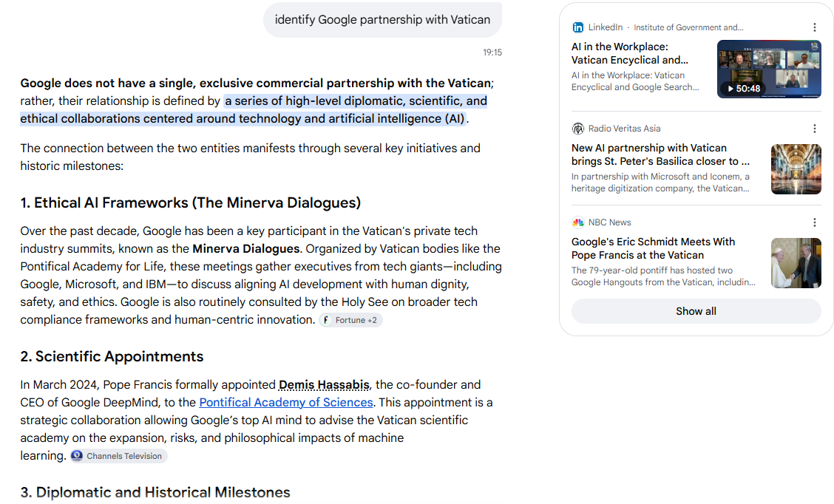Screen dimensions: 834x504
Task: Open 'Google's Eric Schmidt Meets With Pope' headline
Action: tap(653, 248)
